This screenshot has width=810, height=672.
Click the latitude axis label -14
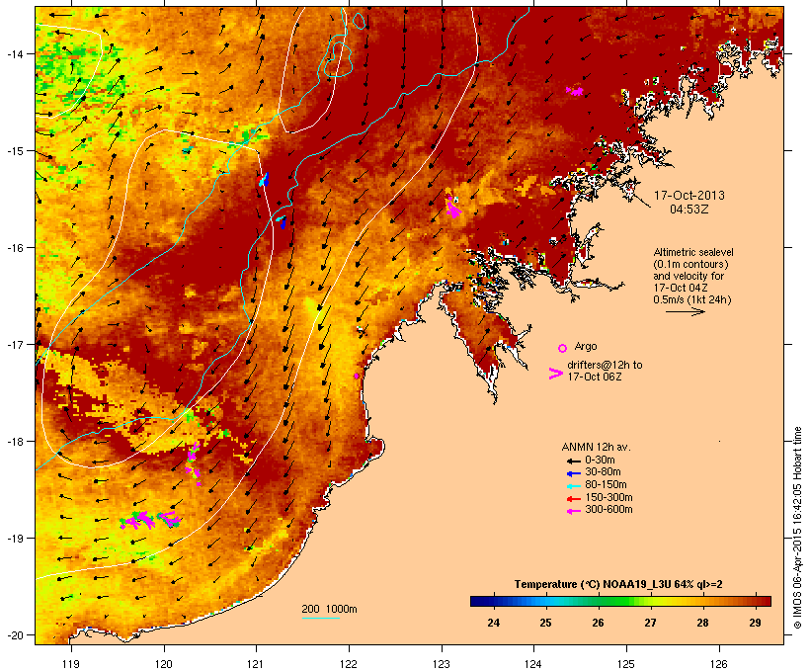pos(15,54)
